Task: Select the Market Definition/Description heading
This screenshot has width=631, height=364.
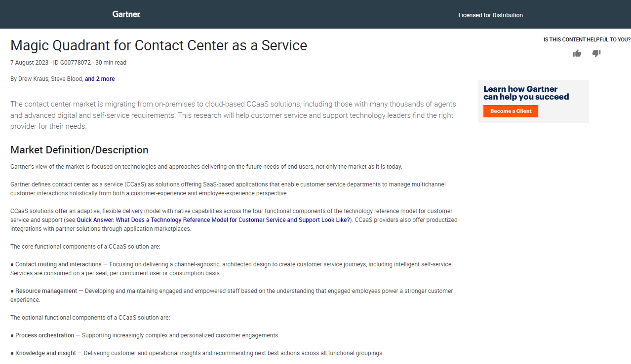Action: pos(79,150)
